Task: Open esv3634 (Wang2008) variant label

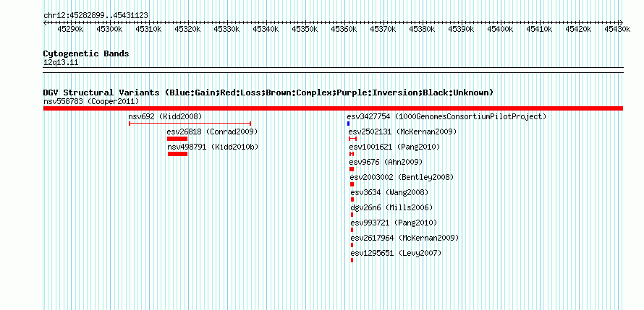Action: coord(389,192)
